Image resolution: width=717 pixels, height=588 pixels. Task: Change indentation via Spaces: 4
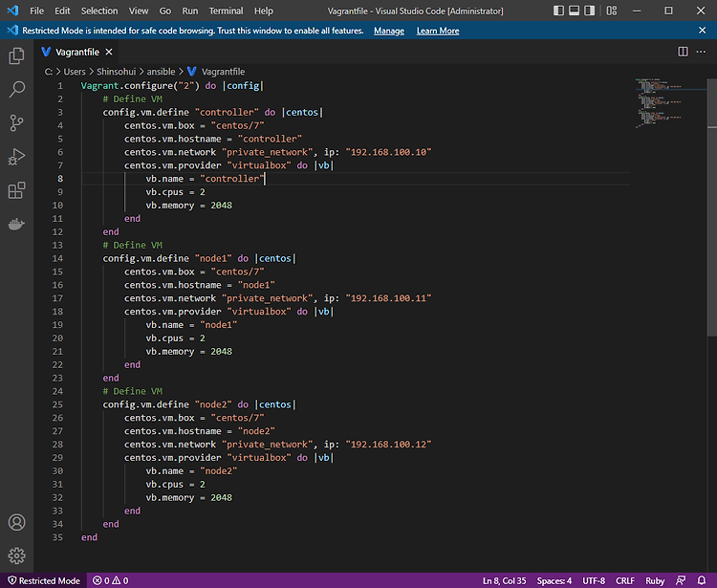(x=554, y=580)
